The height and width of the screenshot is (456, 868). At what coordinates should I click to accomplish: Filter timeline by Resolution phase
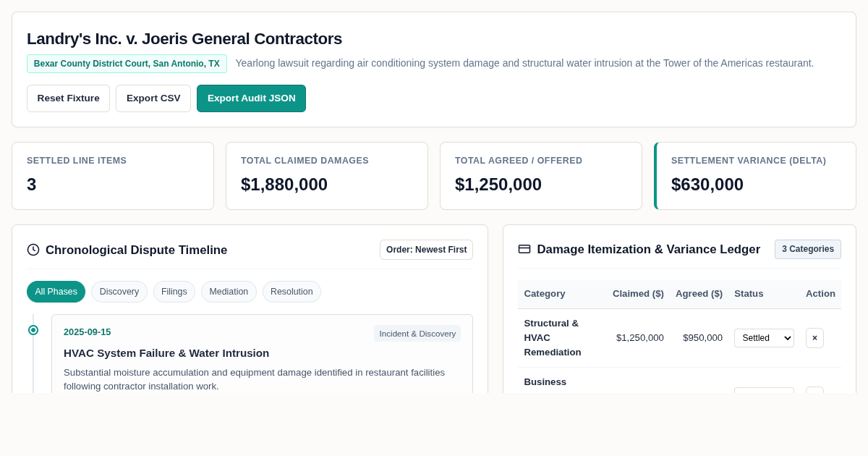pos(292,292)
